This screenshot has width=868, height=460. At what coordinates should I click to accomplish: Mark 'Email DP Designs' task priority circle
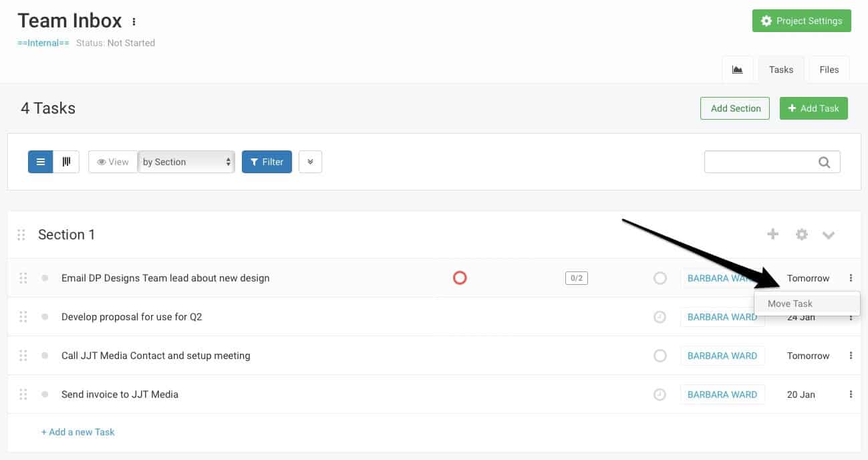pos(460,277)
